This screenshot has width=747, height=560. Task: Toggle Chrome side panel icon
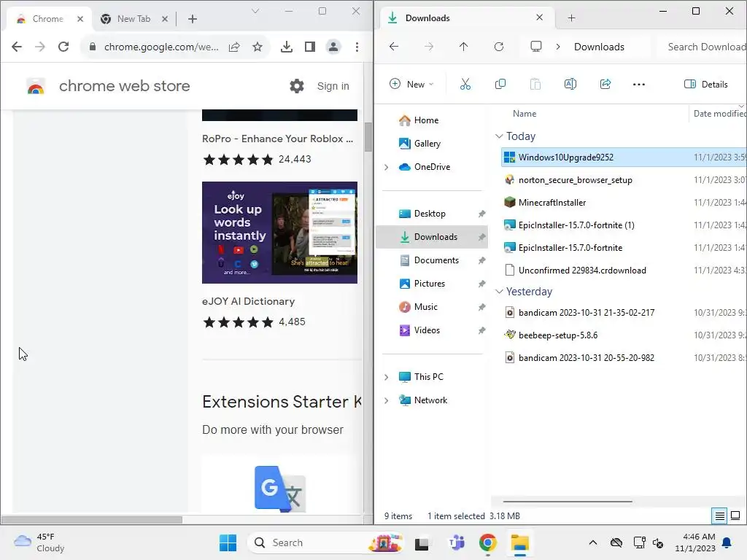309,47
